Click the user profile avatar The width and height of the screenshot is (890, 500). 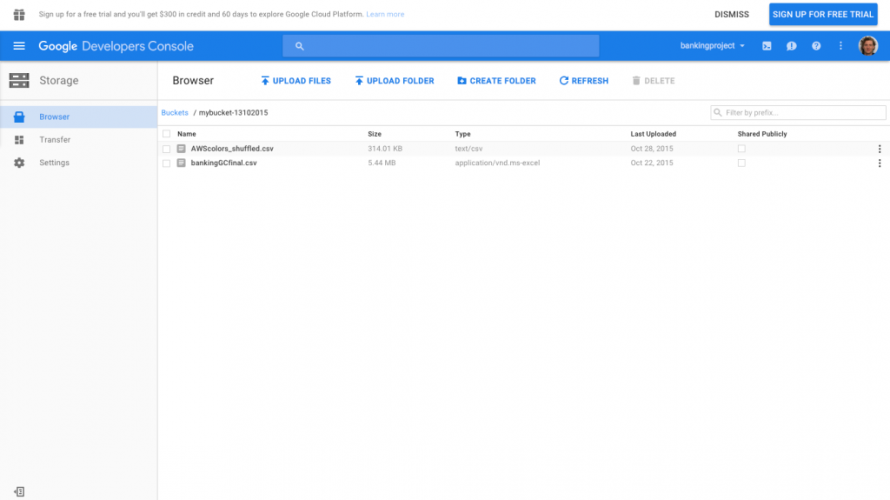868,46
